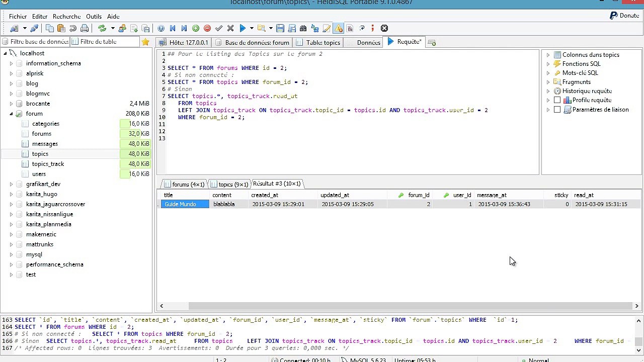This screenshot has width=644, height=362.
Task: Click the Filtre de table field
Action: (x=105, y=42)
